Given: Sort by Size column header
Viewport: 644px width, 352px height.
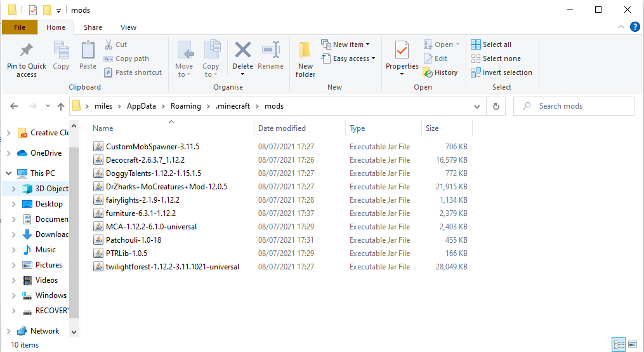Looking at the screenshot, I should coord(432,128).
